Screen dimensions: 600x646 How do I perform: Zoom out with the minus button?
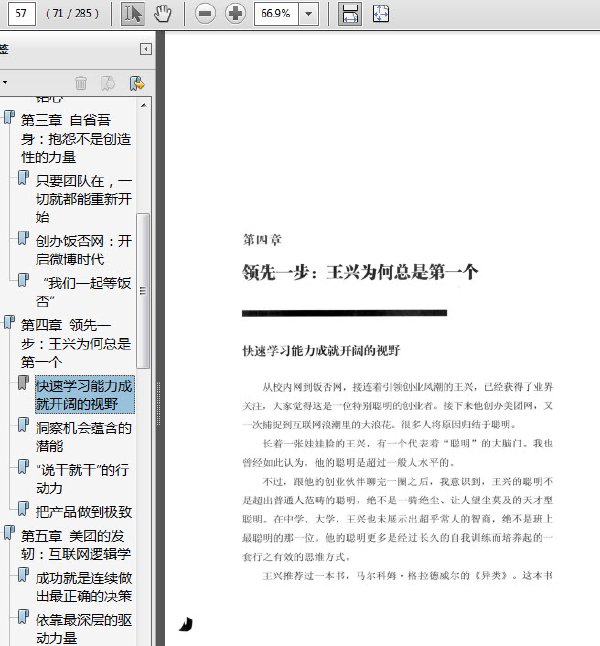coord(205,14)
